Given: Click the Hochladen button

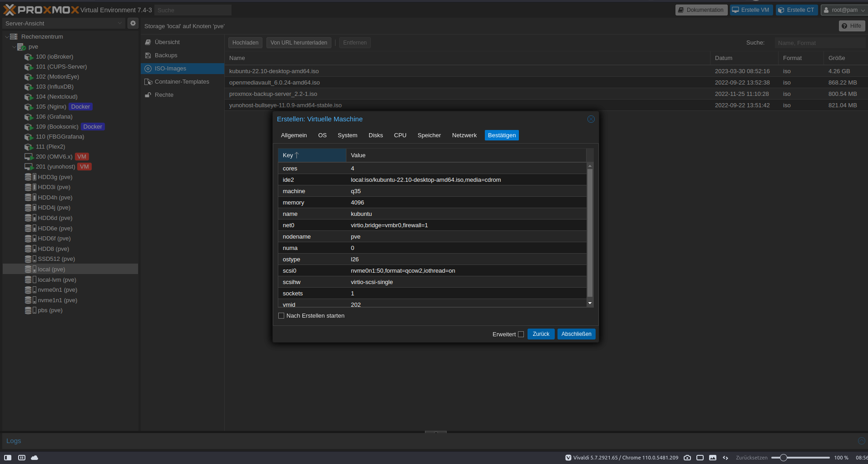Looking at the screenshot, I should (x=245, y=43).
